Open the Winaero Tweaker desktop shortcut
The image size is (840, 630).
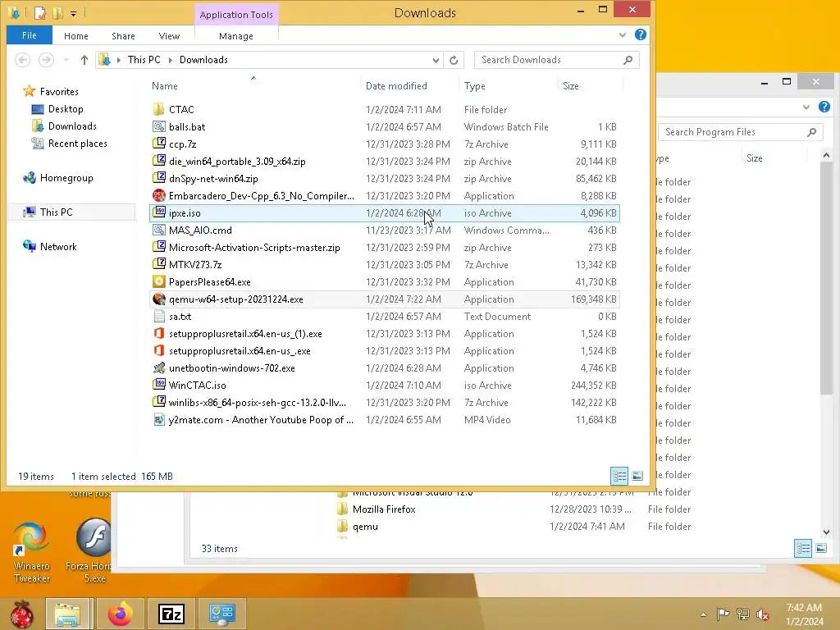coord(32,552)
